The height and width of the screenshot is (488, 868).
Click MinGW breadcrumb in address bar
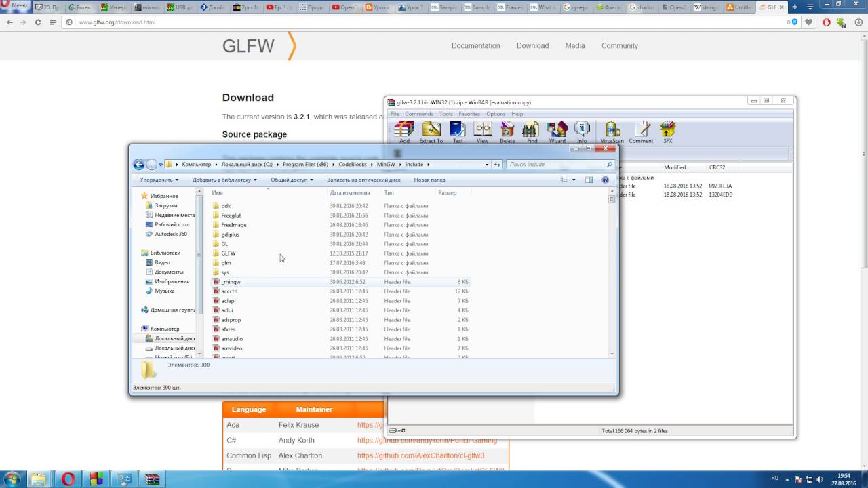coord(386,165)
